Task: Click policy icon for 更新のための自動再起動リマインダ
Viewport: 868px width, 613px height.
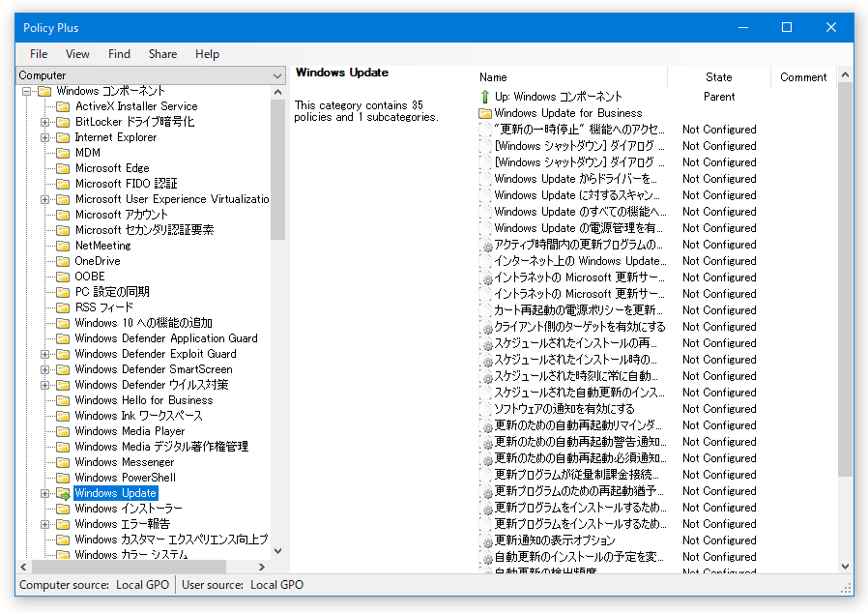Action: tap(485, 425)
